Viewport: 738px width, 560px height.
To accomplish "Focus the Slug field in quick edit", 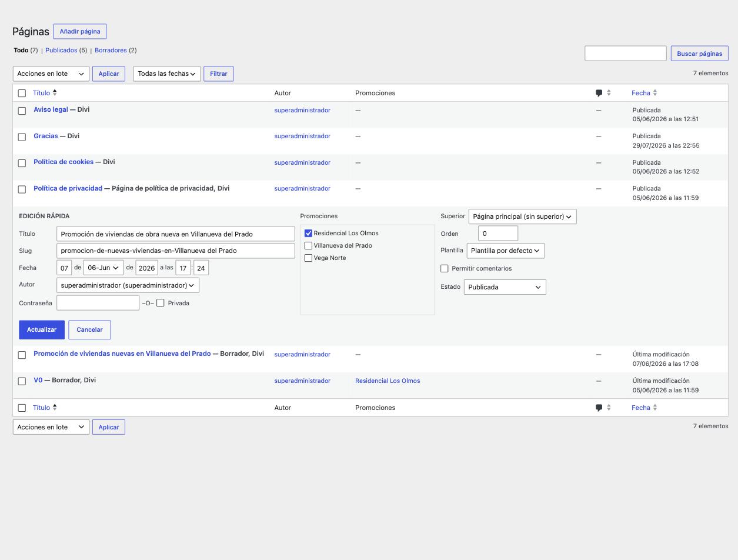I will tap(176, 251).
